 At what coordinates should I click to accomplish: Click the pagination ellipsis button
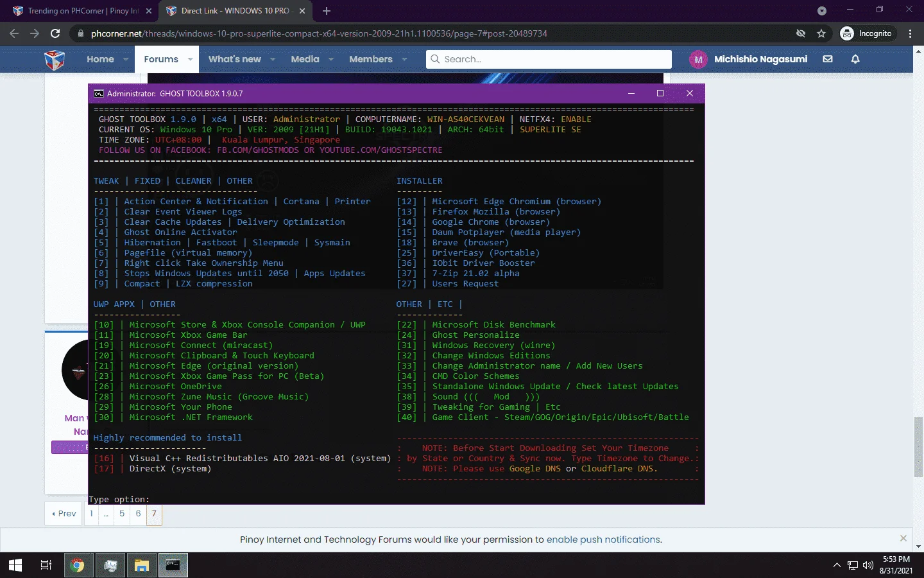click(106, 513)
